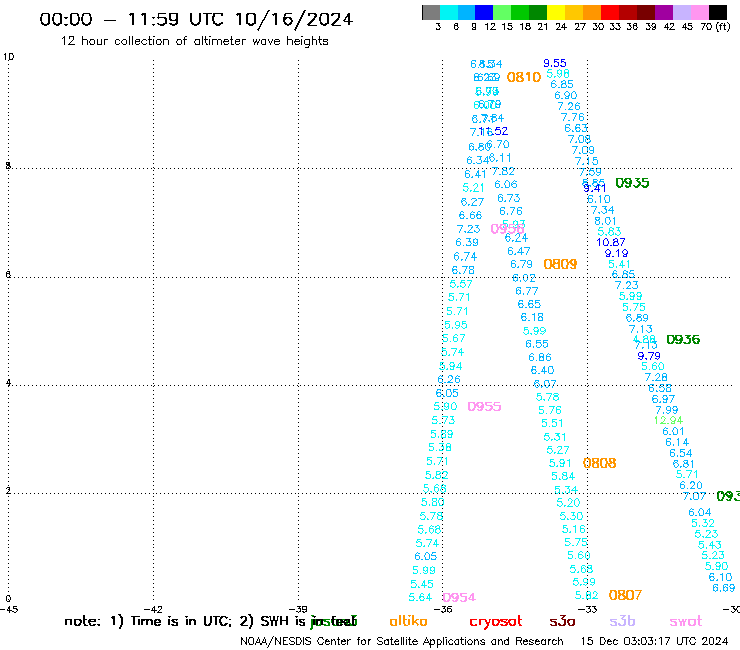Screen dimensions: 740x650
Task: Select the orange 0809 time label
Action: coord(560,264)
